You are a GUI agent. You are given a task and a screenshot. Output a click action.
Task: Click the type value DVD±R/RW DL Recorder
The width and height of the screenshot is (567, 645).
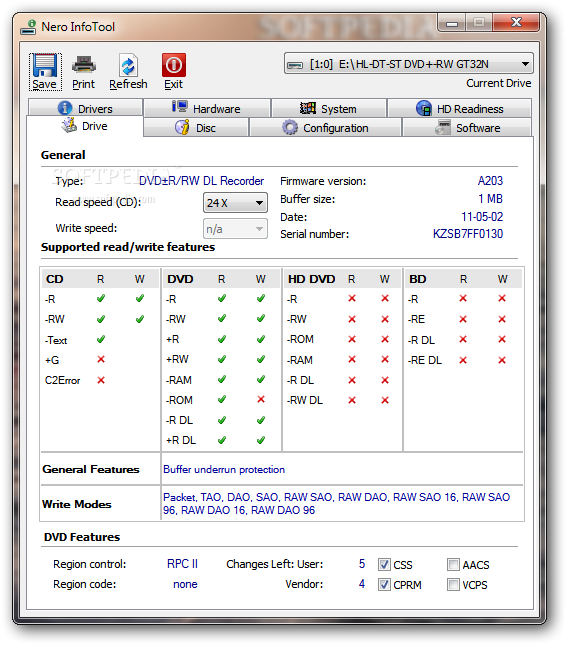(x=202, y=181)
